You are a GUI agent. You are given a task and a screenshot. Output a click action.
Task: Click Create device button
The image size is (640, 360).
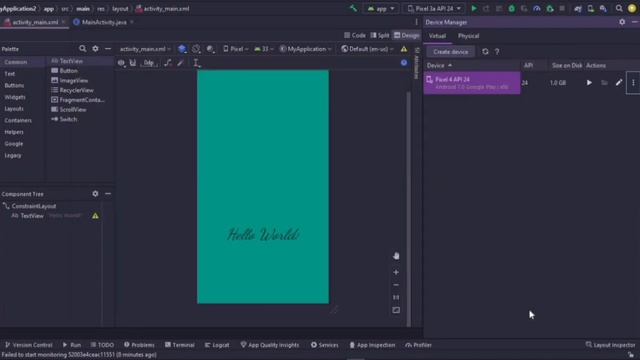pyautogui.click(x=451, y=52)
